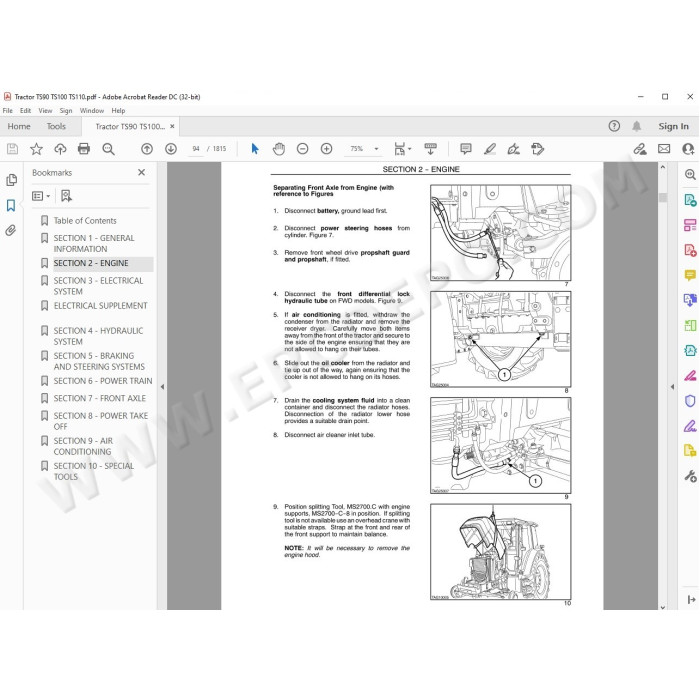Screen dimensions: 700x700
Task: Expand the right tools pane labels
Action: coord(692,599)
